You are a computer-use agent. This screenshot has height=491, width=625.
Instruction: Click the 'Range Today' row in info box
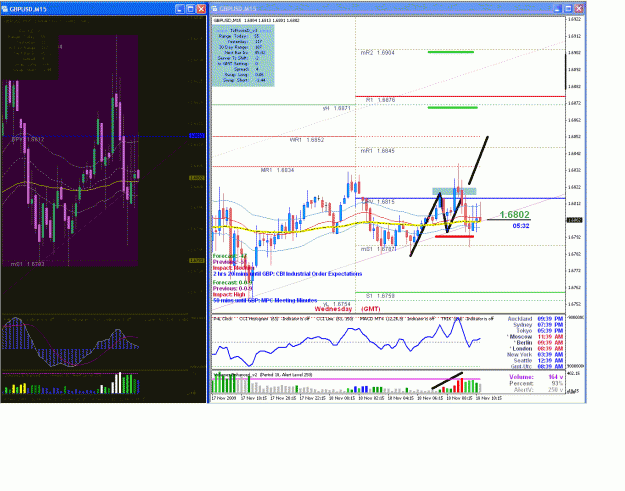[238, 36]
